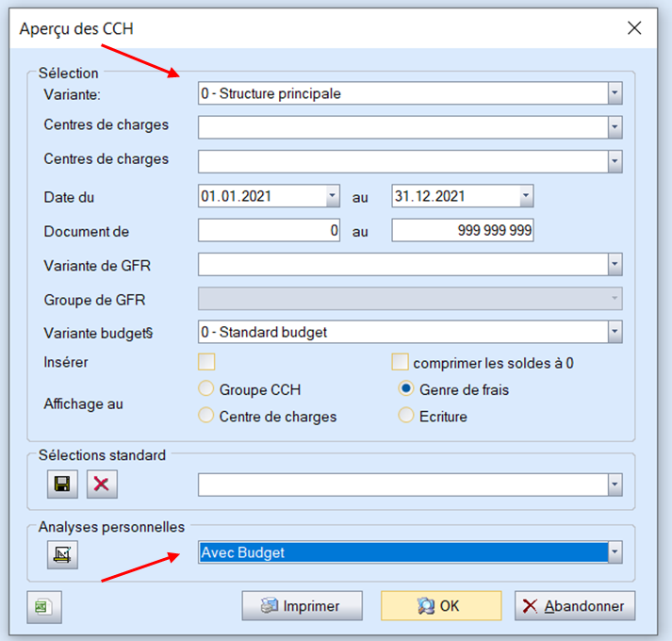The height and width of the screenshot is (641, 672).
Task: Select the Groupe CCH radio button
Action: pos(206,389)
